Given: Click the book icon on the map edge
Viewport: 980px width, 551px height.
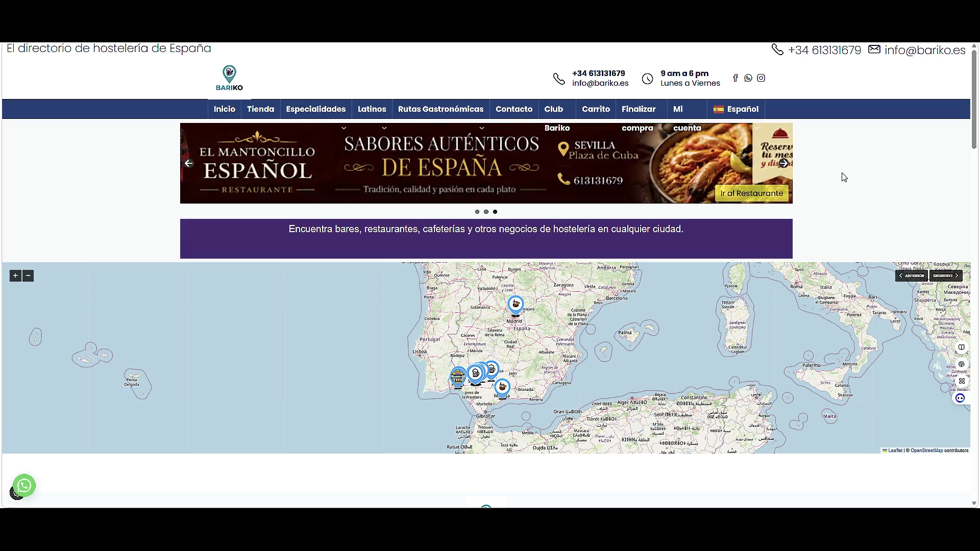Looking at the screenshot, I should (x=962, y=347).
